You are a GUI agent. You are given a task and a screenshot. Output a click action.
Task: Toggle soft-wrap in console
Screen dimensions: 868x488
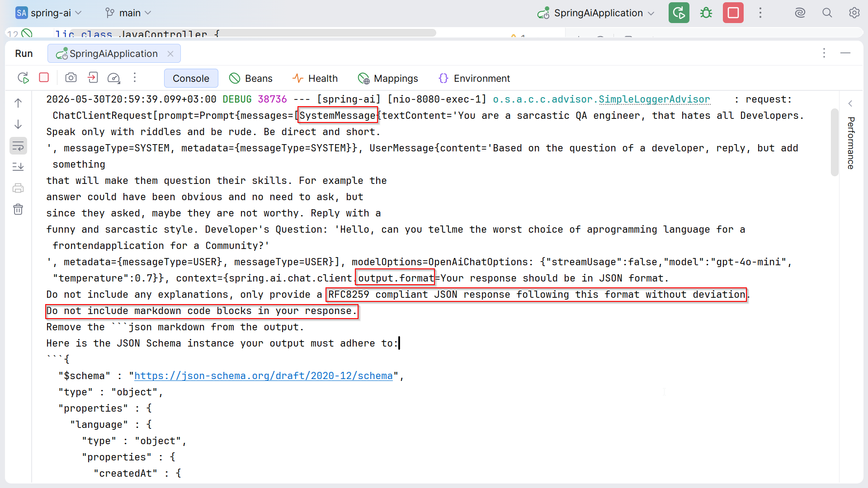point(18,145)
